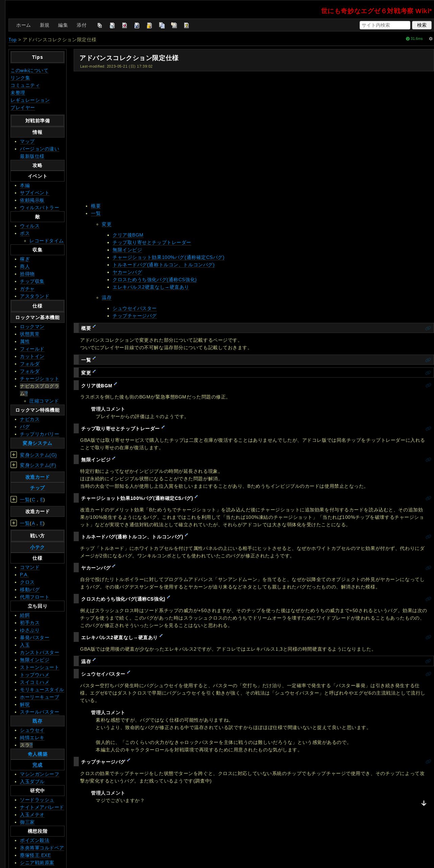Expand the 変身システム(G) tree node
The width and height of the screenshot is (434, 868).
pos(14,455)
